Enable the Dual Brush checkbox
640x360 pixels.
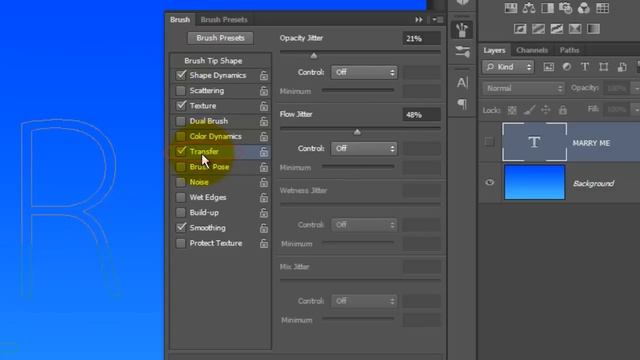[x=180, y=121]
